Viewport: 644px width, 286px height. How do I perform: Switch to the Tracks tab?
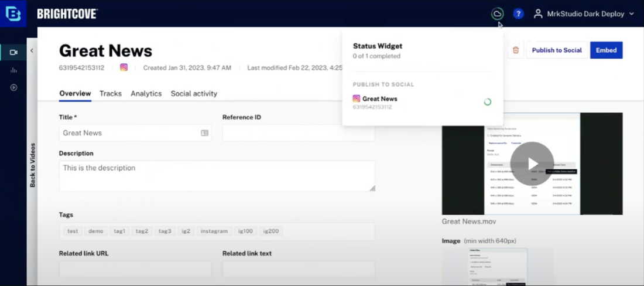tap(111, 93)
